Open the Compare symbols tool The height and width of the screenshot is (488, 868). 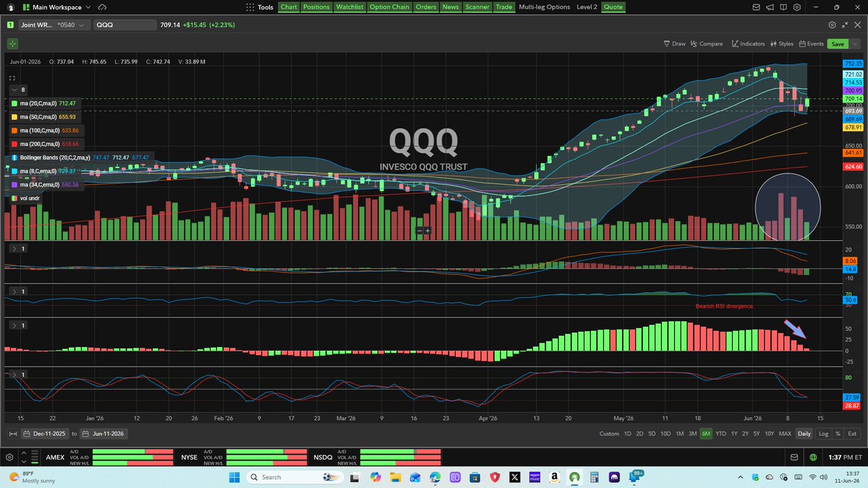click(706, 43)
